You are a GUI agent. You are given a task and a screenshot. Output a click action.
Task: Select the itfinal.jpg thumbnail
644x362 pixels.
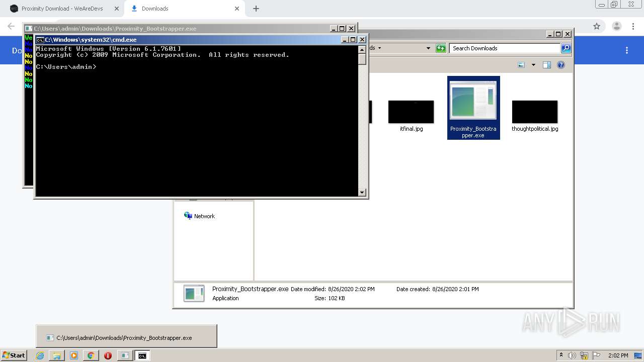click(411, 112)
